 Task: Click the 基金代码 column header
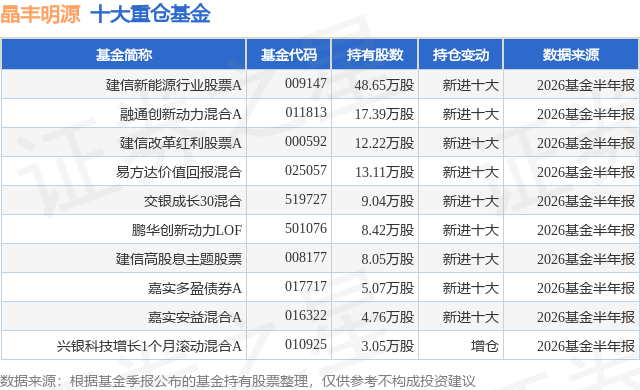pyautogui.click(x=289, y=54)
